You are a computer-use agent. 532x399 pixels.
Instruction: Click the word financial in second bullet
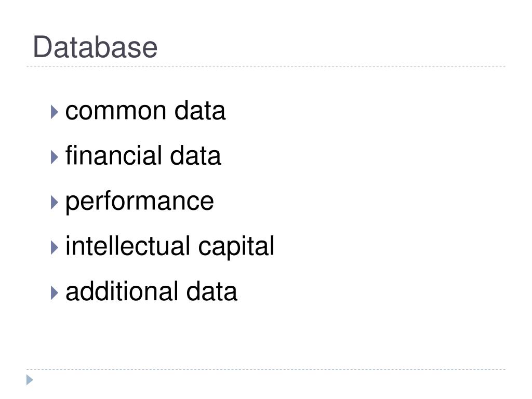(x=113, y=155)
